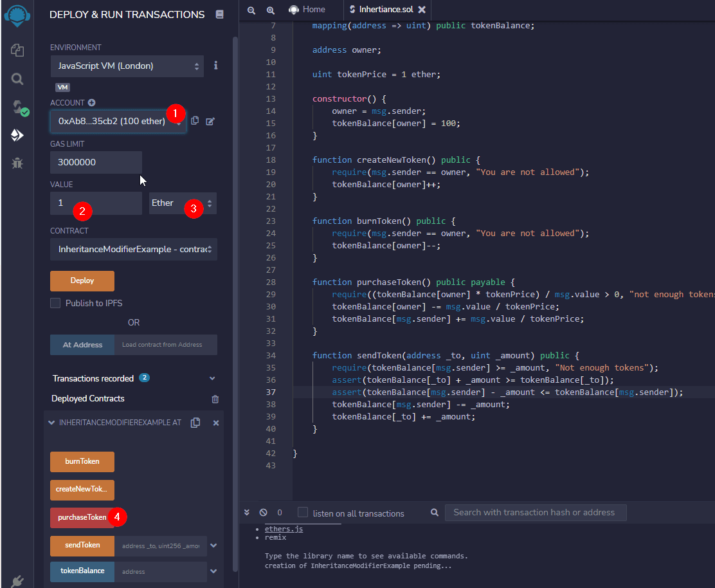This screenshot has height=588, width=715.
Task: Delete all deployed contracts with trash icon
Action: pyautogui.click(x=215, y=399)
